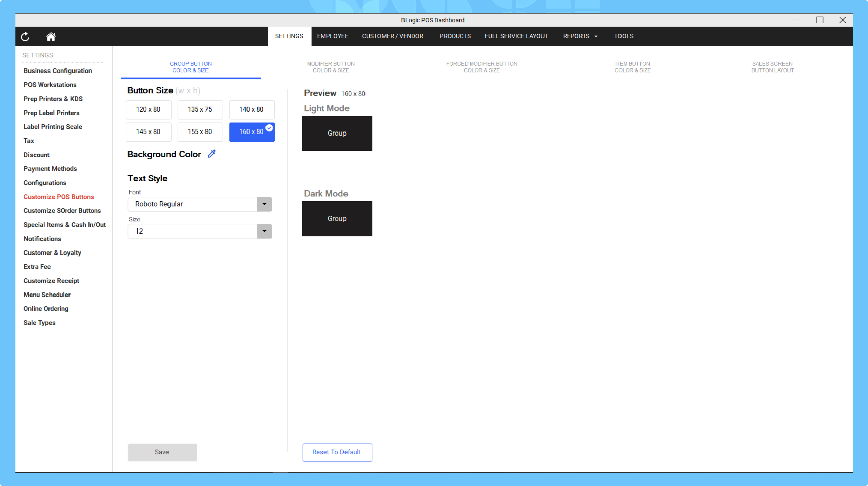Open Notifications settings
The image size is (868, 486).
pos(42,239)
